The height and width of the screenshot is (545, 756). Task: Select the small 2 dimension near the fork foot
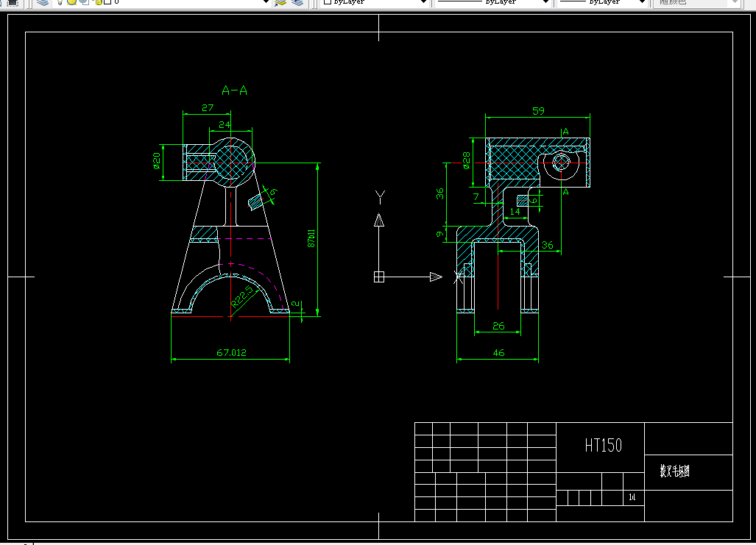[295, 304]
